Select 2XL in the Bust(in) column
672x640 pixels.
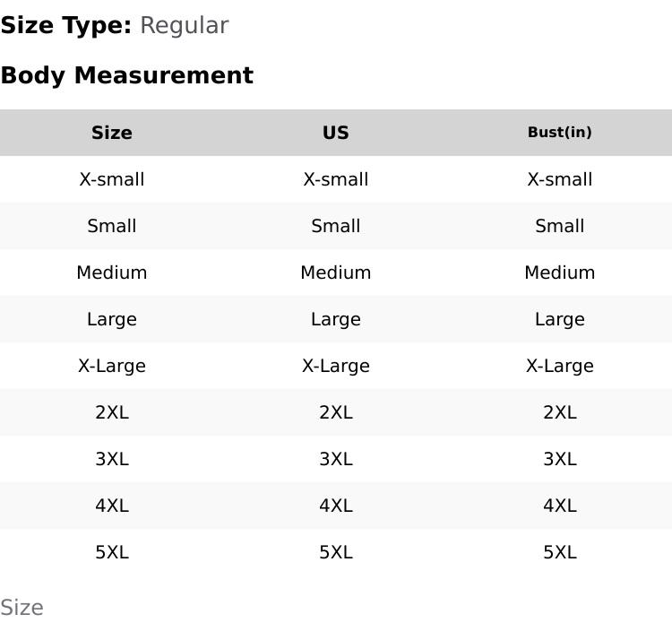(560, 412)
